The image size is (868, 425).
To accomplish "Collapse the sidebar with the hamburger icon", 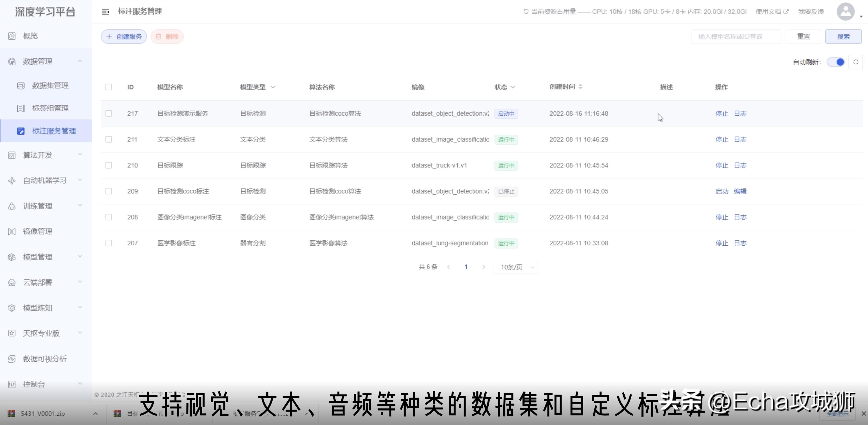I will pos(106,11).
